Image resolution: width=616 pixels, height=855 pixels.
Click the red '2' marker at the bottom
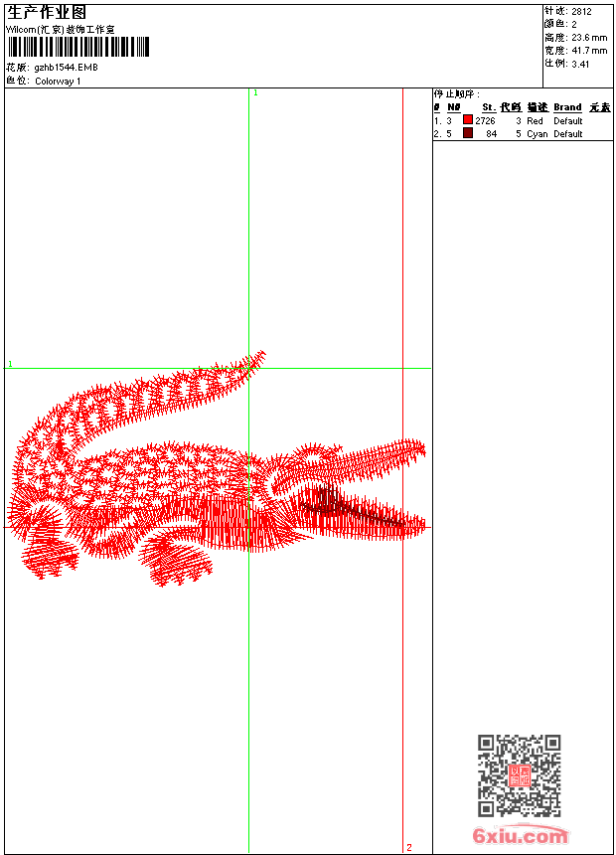click(x=409, y=847)
